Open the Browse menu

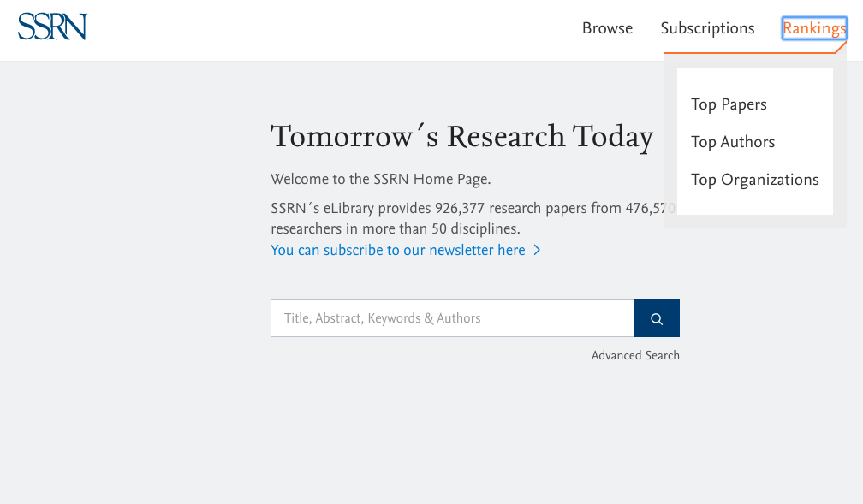click(x=607, y=28)
